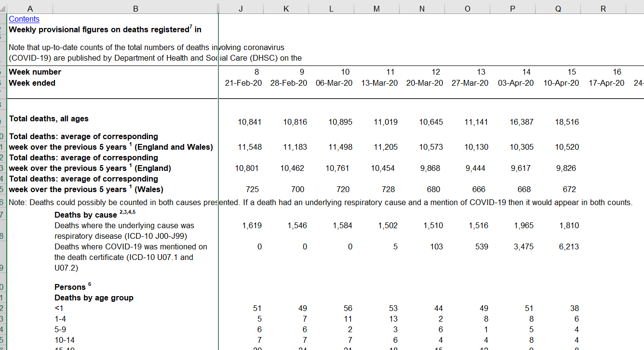The image size is (644, 350).
Task: Select Wales average value 672
Action: coord(569,190)
